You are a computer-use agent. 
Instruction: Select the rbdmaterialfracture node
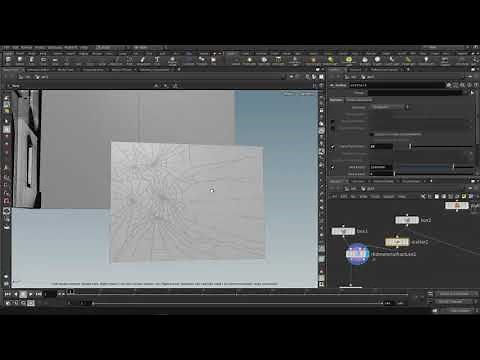point(357,254)
